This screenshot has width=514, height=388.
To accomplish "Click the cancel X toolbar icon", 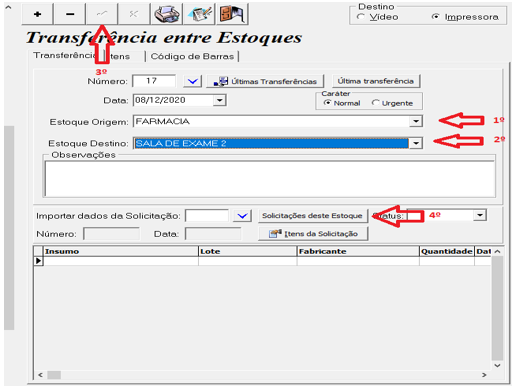I will pos(134,14).
